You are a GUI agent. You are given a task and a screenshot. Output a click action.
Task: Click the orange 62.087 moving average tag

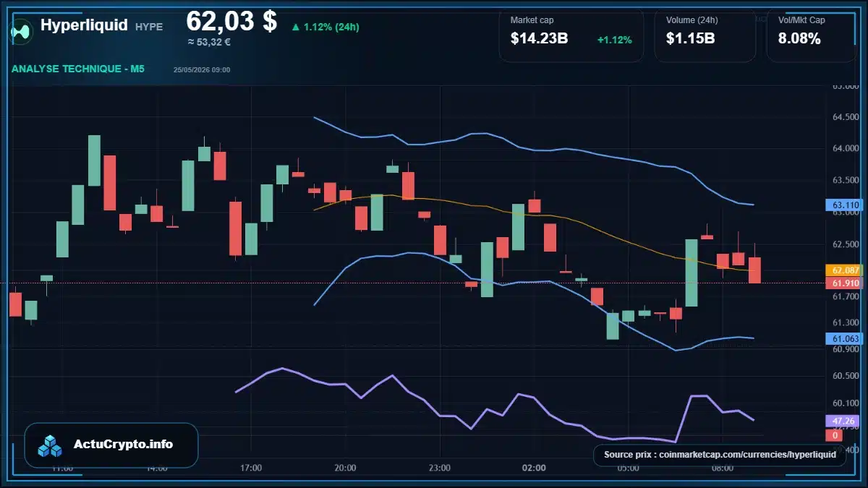(846, 270)
